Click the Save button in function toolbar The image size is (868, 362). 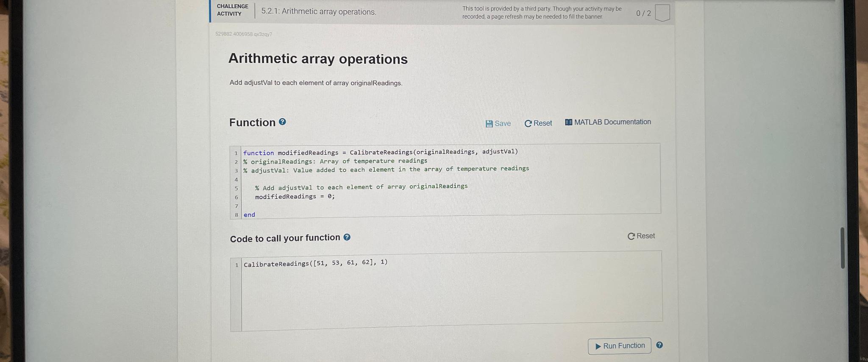[498, 123]
